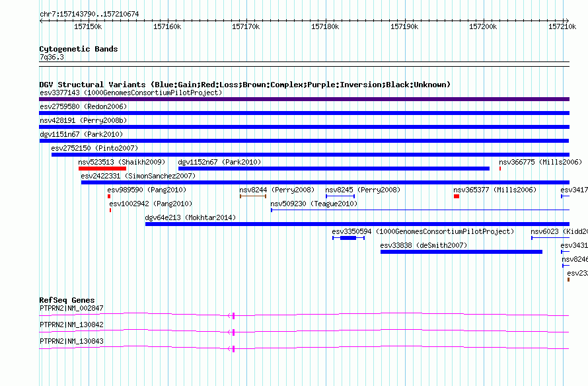Click the red nsv523513 loss bar
Screen dimensions: 588x386
coord(102,169)
